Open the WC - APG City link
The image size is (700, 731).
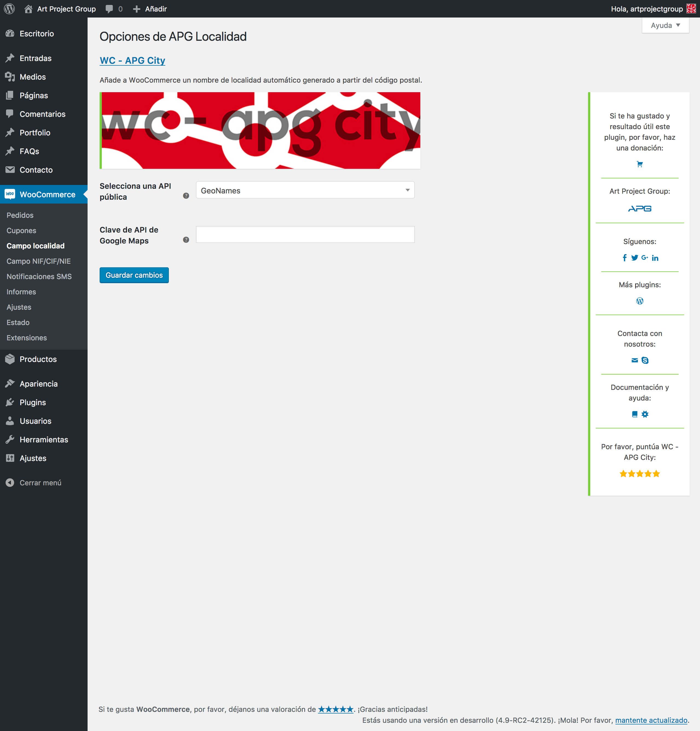(132, 60)
